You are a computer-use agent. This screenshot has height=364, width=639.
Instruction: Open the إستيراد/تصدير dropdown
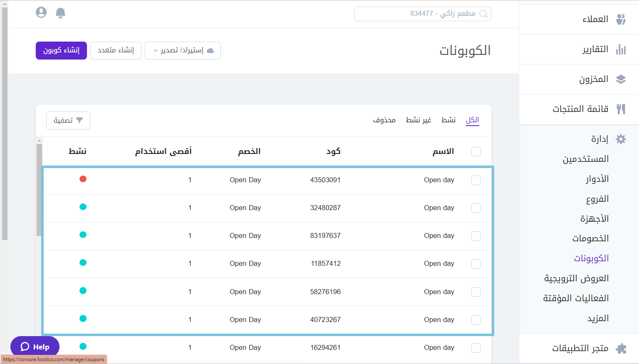click(183, 50)
